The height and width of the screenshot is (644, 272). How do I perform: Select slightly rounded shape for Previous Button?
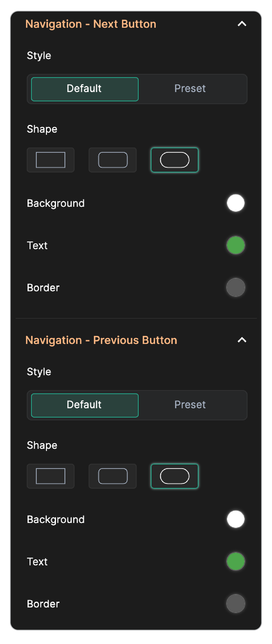point(113,476)
